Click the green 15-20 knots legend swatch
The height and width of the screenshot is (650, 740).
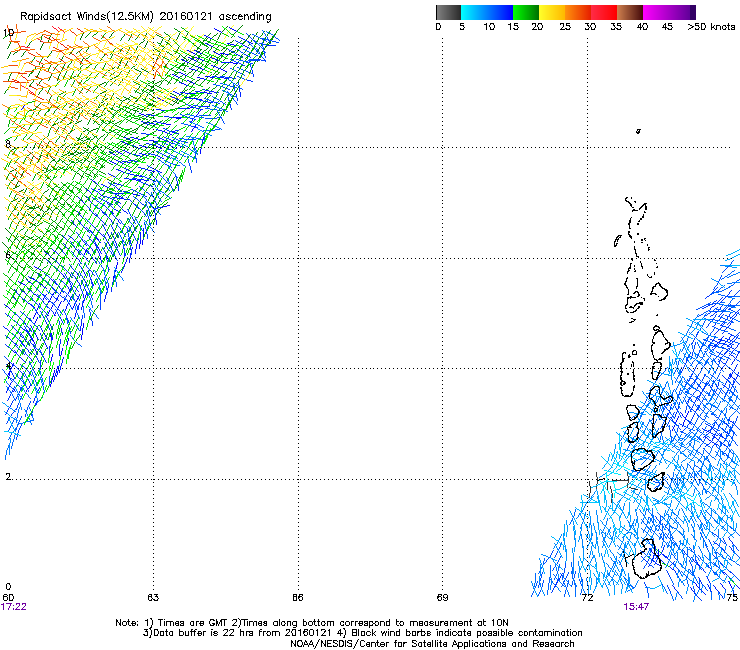[x=526, y=12]
